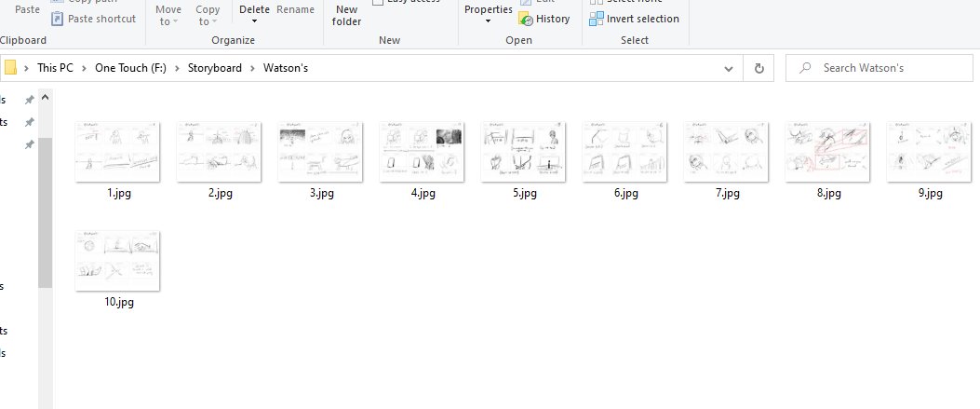Expand the Properties dropdown arrow
Image resolution: width=980 pixels, height=409 pixels.
coord(488,21)
